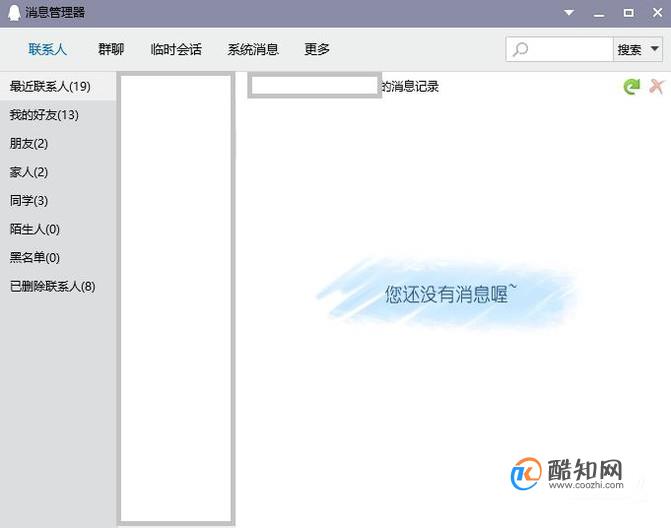Click the QQ penguin icon in title bar
Screen dimensions: 671x528
pyautogui.click(x=14, y=12)
